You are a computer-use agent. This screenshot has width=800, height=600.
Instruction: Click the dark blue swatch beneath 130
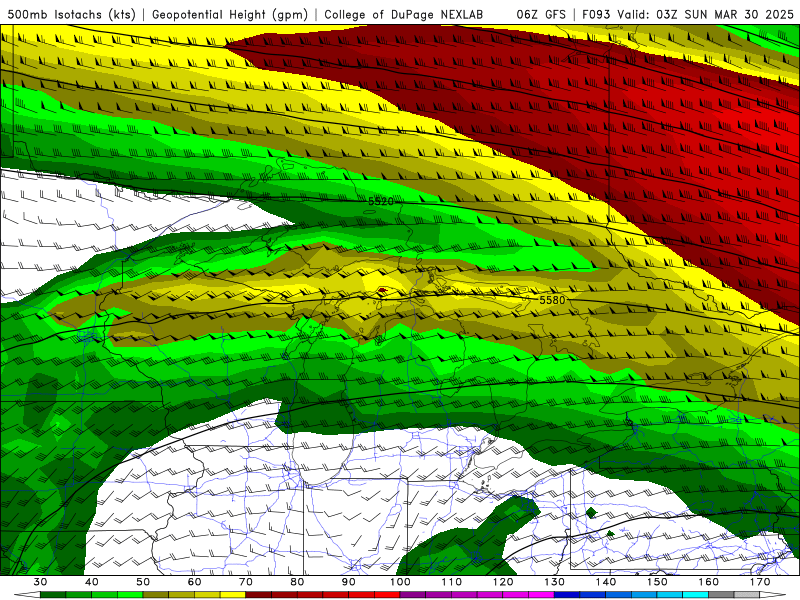click(x=567, y=595)
